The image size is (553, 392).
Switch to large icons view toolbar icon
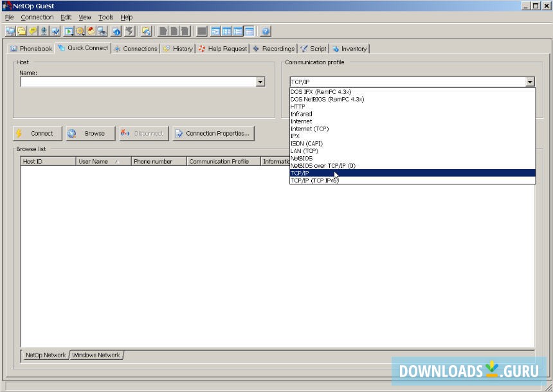[215, 31]
